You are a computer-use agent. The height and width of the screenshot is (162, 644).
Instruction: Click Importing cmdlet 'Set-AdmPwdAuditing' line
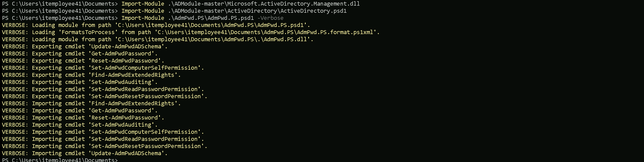coord(80,125)
